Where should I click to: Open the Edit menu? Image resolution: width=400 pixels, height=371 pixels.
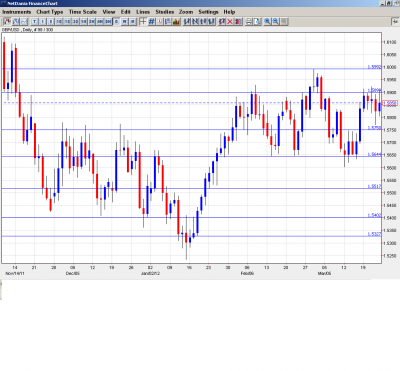pyautogui.click(x=126, y=12)
